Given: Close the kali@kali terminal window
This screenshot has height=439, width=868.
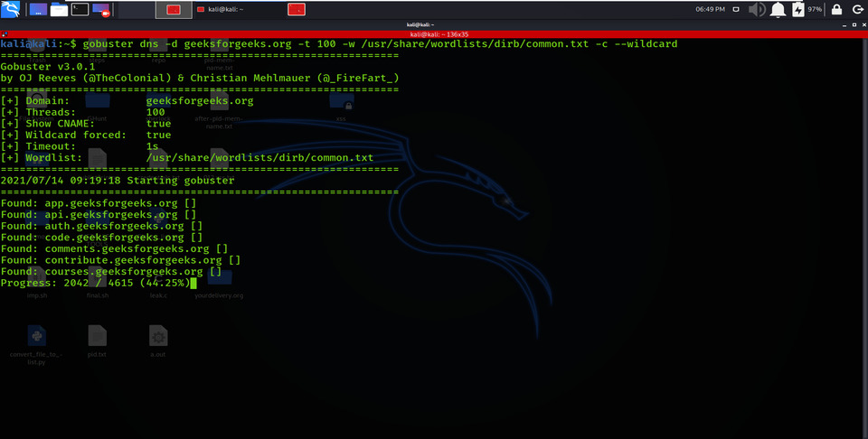Looking at the screenshot, I should (863, 25).
